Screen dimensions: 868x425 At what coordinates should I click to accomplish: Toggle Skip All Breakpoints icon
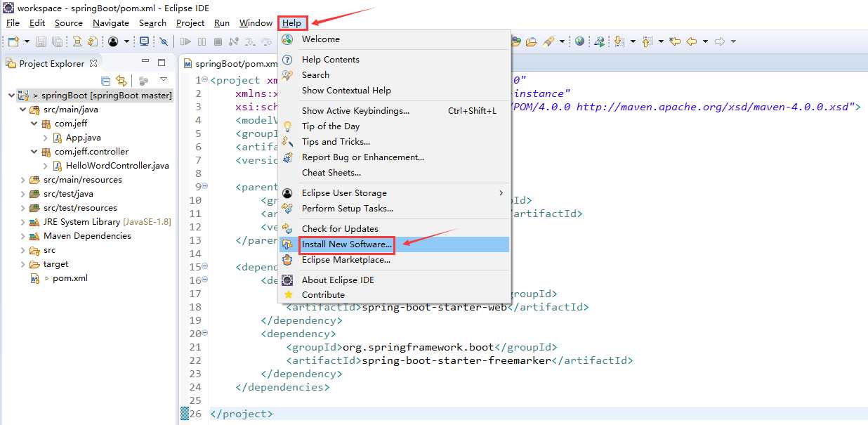click(163, 42)
